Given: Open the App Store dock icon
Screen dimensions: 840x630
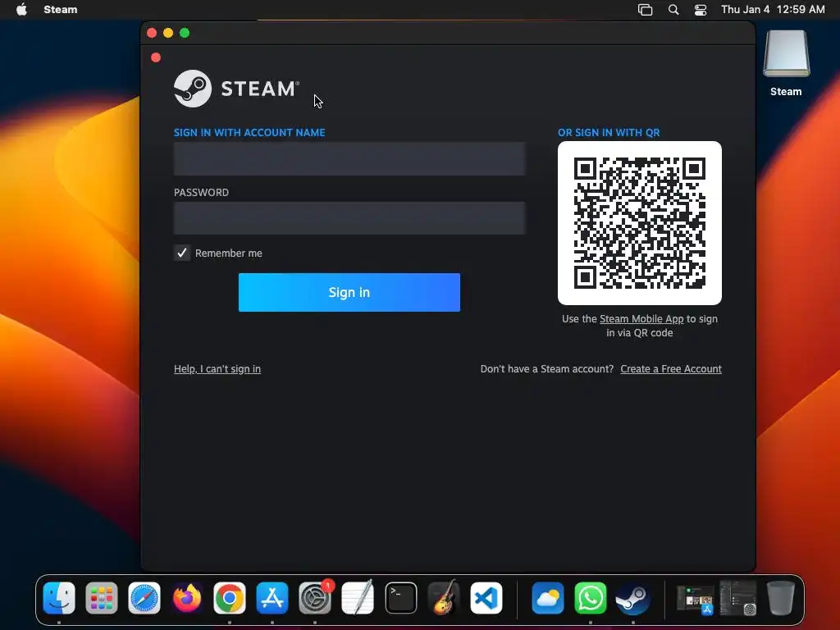Looking at the screenshot, I should point(272,598).
